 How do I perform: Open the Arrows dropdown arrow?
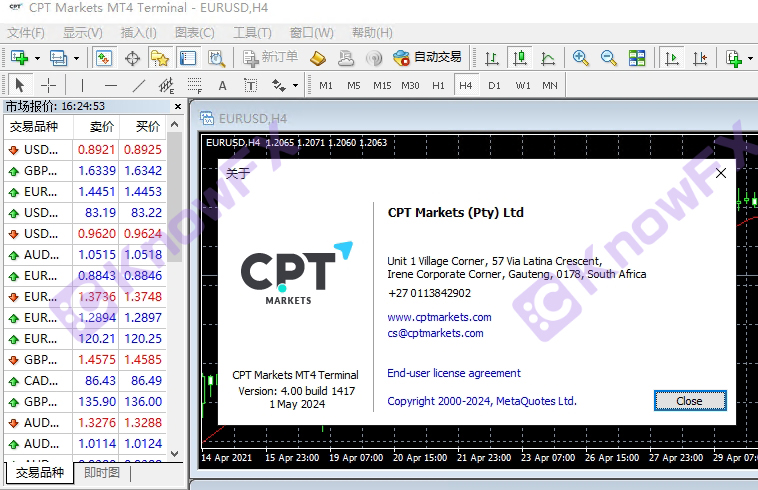pyautogui.click(x=295, y=86)
